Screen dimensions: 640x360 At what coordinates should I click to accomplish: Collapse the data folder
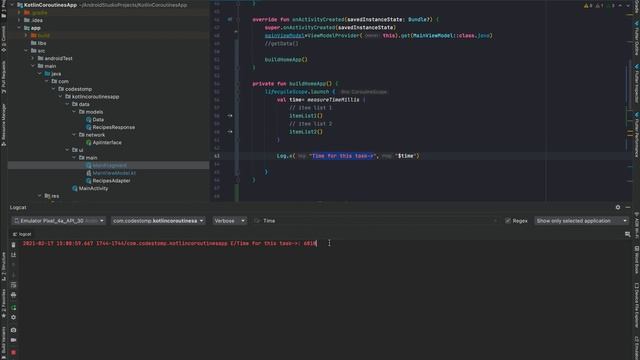click(x=67, y=104)
